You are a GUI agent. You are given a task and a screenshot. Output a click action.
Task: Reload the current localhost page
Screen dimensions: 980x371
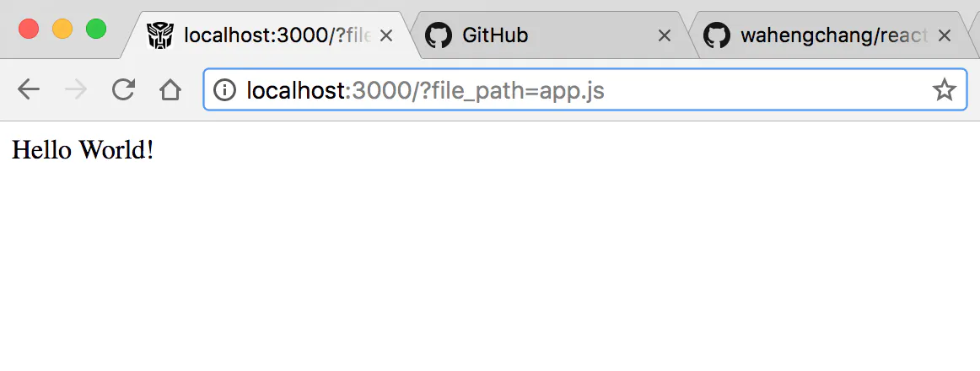pos(123,90)
